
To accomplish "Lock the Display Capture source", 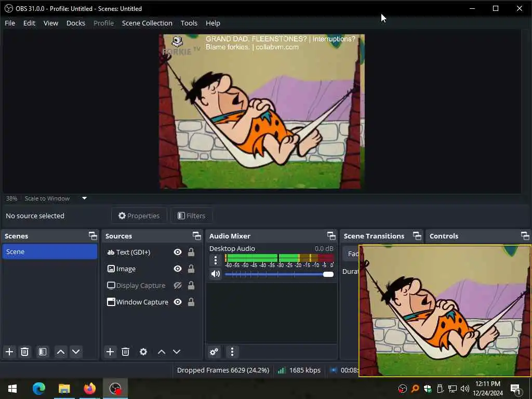I will 191,285.
